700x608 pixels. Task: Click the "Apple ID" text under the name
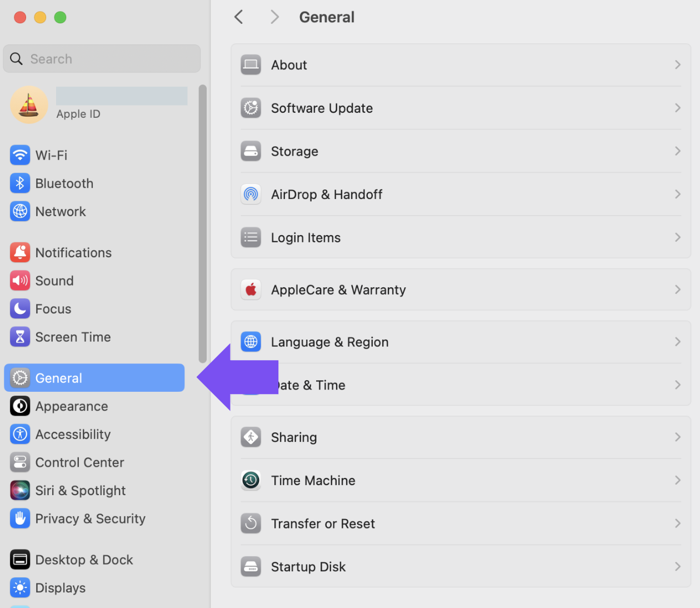coord(78,114)
